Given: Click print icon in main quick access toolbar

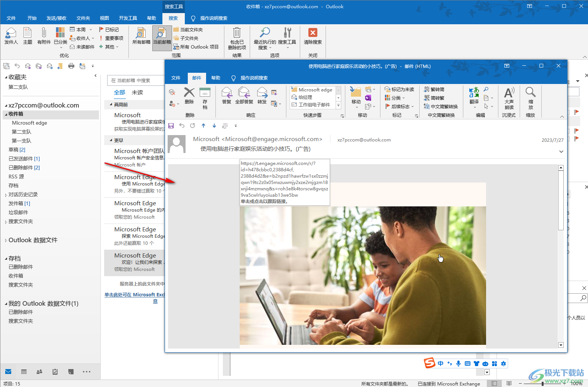Looking at the screenshot, I should [71, 66].
